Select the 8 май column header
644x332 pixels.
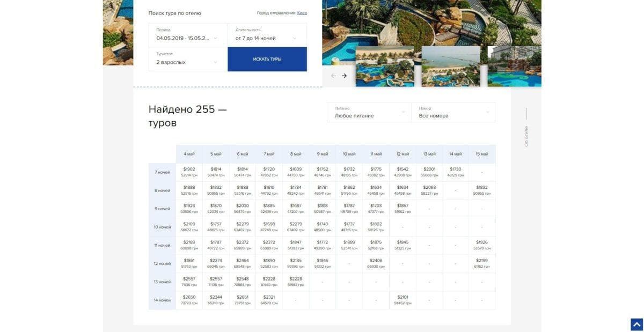pyautogui.click(x=296, y=154)
